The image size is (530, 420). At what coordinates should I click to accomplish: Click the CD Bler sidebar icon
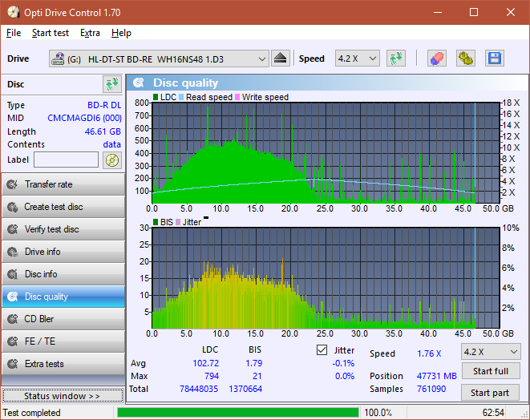[13, 319]
